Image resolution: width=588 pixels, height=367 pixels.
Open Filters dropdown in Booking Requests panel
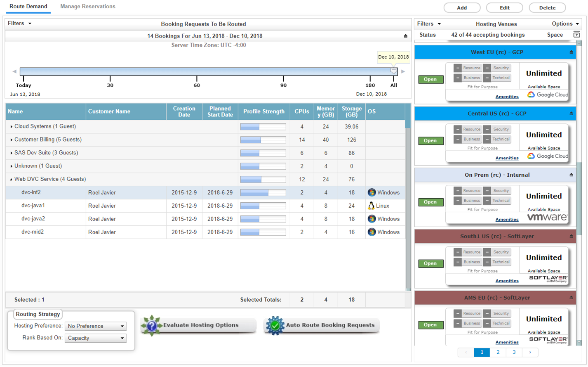coord(19,24)
